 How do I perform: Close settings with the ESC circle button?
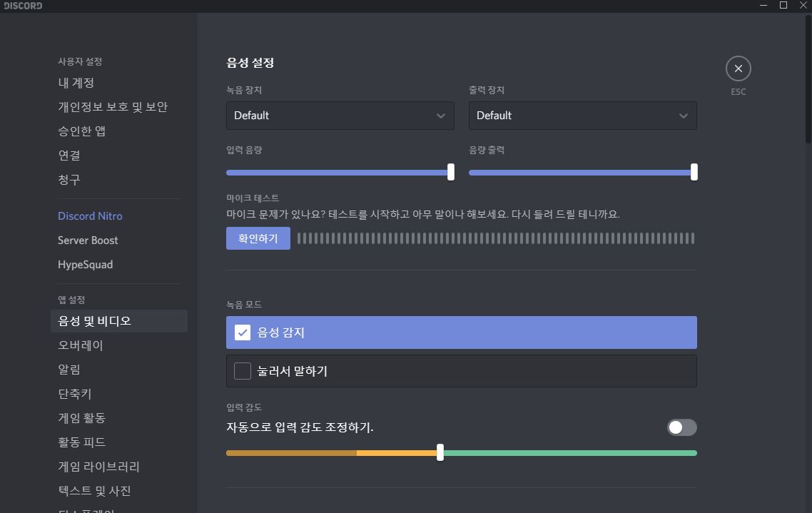pyautogui.click(x=738, y=68)
